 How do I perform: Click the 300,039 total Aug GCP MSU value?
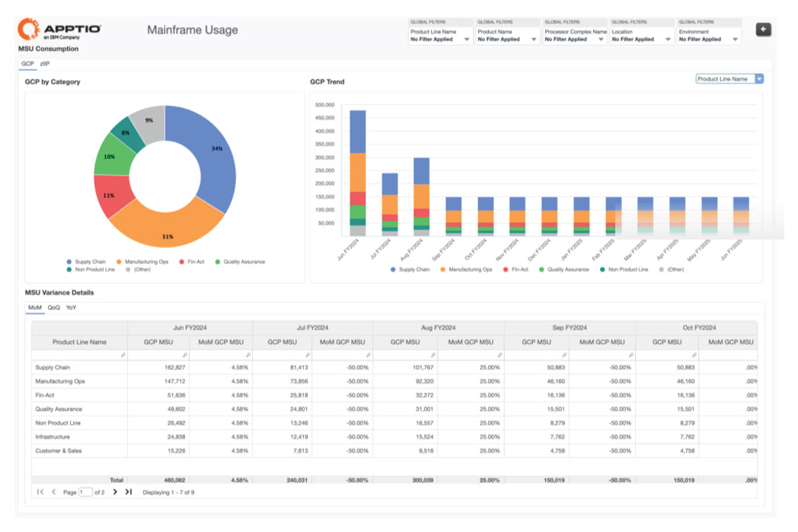point(423,480)
